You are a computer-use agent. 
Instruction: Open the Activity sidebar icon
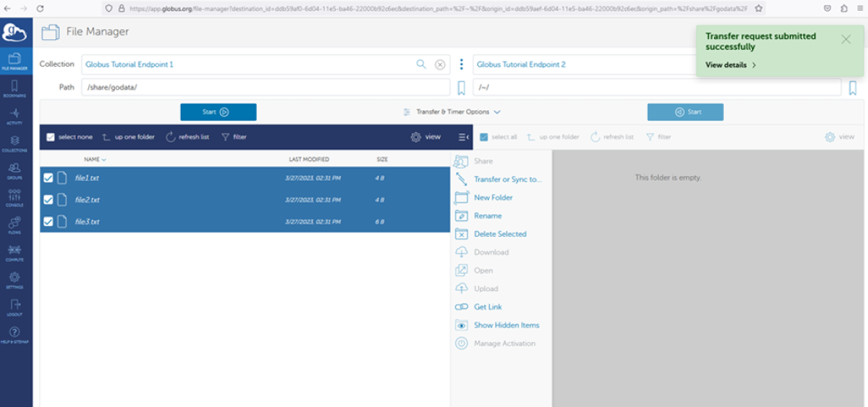(15, 116)
